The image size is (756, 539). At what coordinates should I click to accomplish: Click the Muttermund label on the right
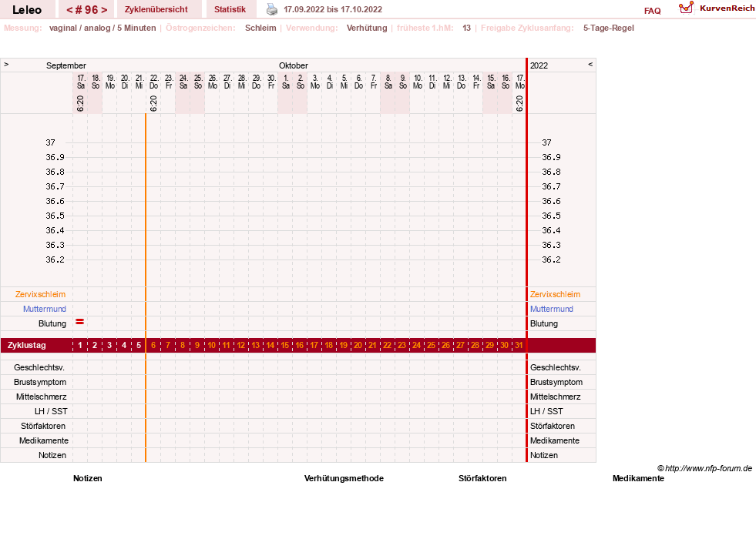(552, 309)
